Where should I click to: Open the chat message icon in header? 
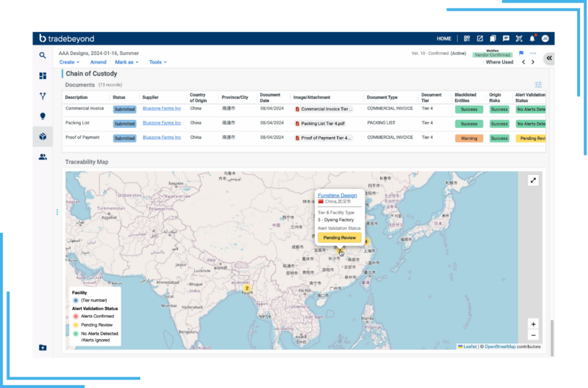point(506,38)
